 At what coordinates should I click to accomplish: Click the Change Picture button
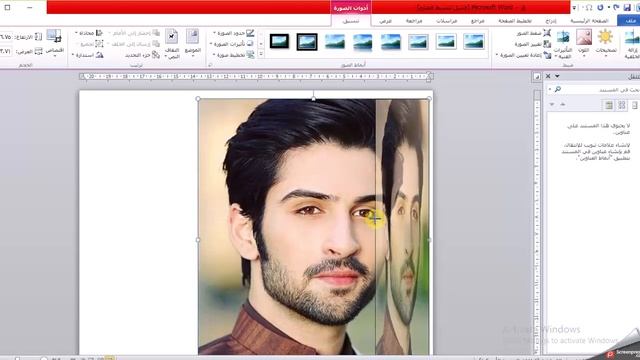533,44
